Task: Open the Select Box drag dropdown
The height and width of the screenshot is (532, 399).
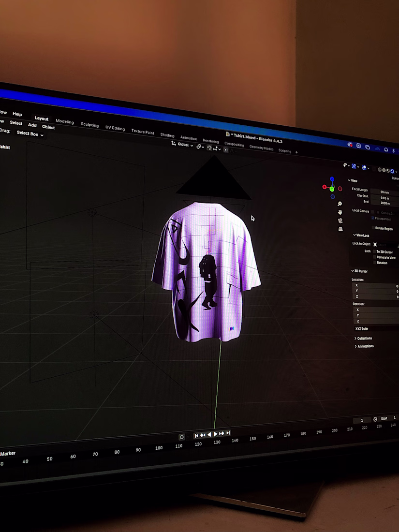Action: coord(30,134)
